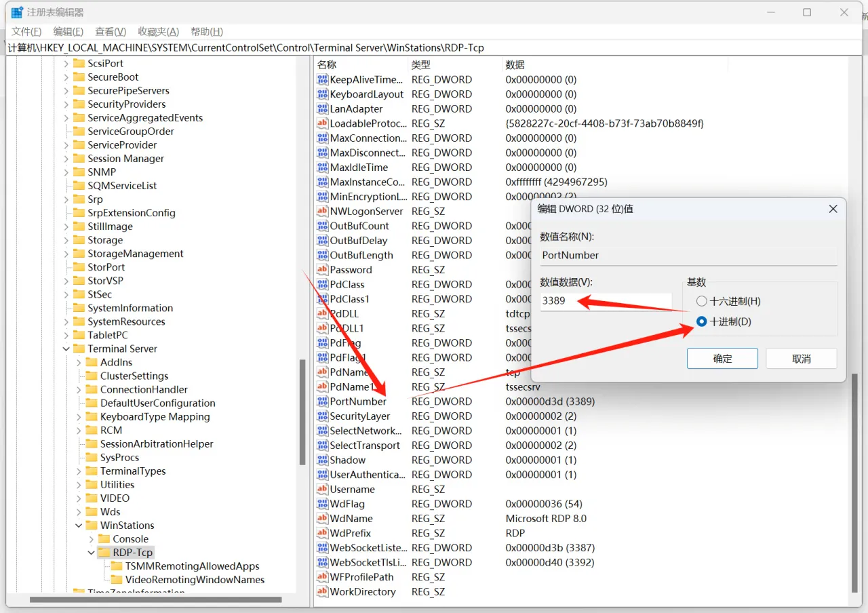Collapse the Terminal Server tree node

[x=66, y=349]
